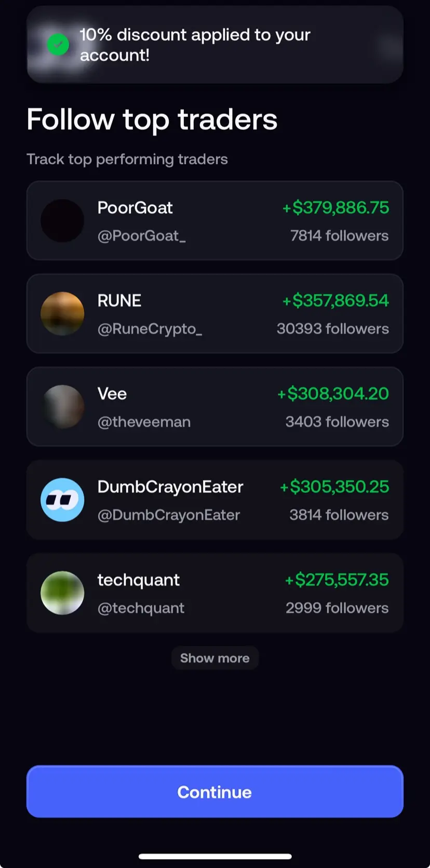Tap RUNE's orange profile avatar

pos(62,313)
